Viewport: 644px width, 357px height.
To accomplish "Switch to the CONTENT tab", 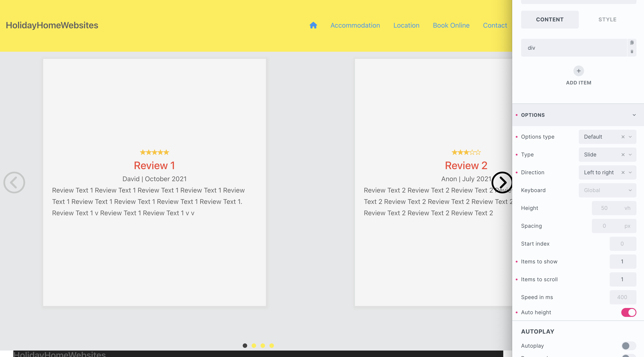I will 550,20.
